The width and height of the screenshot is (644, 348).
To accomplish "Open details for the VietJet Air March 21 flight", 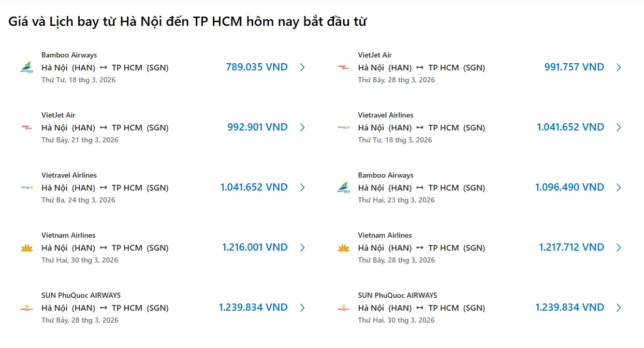I will (303, 127).
